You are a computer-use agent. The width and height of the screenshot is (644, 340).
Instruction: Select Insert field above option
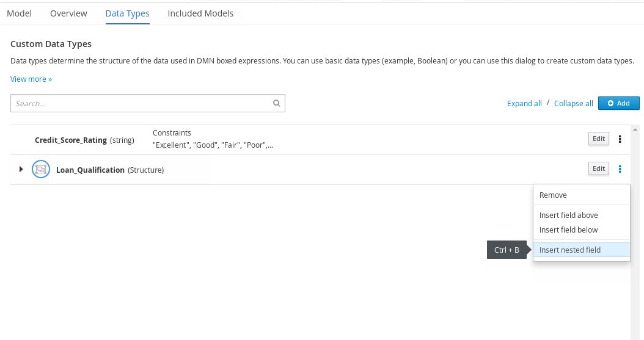[x=568, y=215]
